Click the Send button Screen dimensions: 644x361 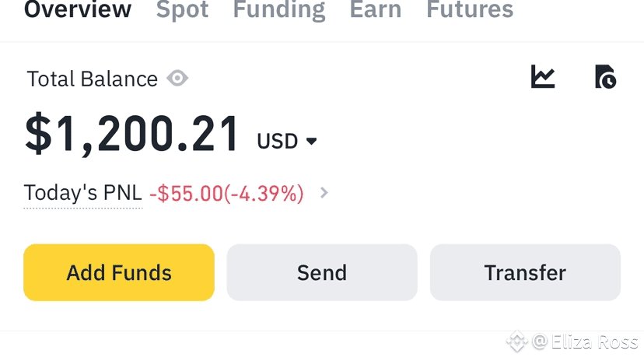(322, 272)
